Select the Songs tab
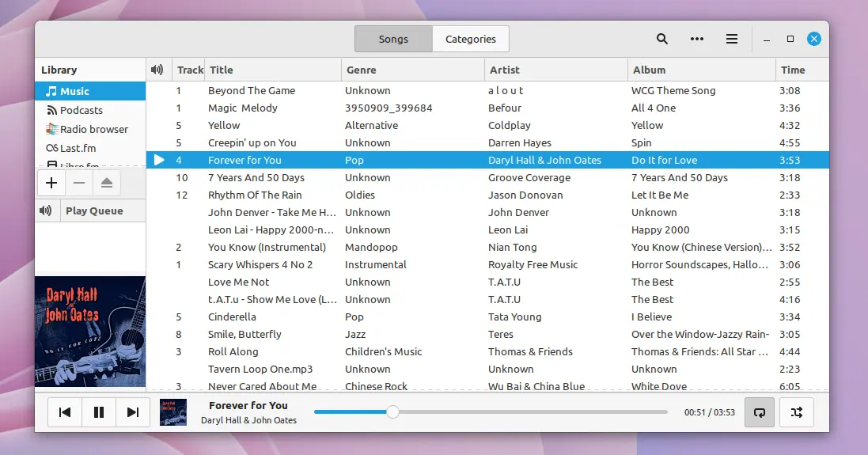 click(x=393, y=39)
